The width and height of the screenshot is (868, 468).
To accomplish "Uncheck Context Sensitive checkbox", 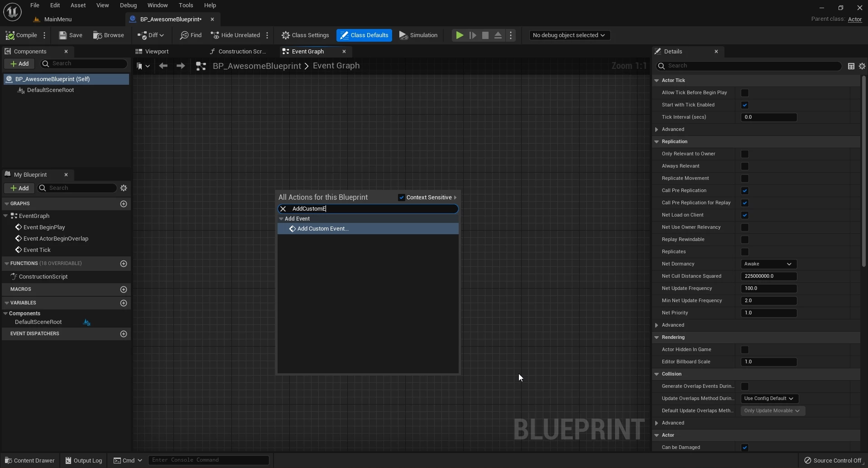I will [x=401, y=198].
